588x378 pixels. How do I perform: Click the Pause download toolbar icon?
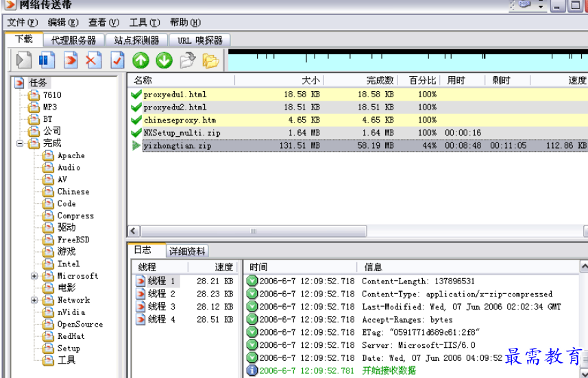point(47,60)
